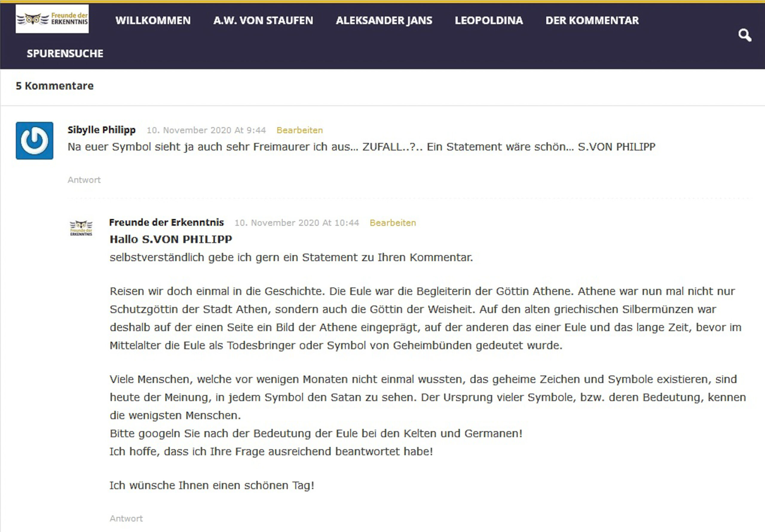The width and height of the screenshot is (765, 532).
Task: Open the 10. November 2020 At 9:44 timestamp
Action: [206, 130]
